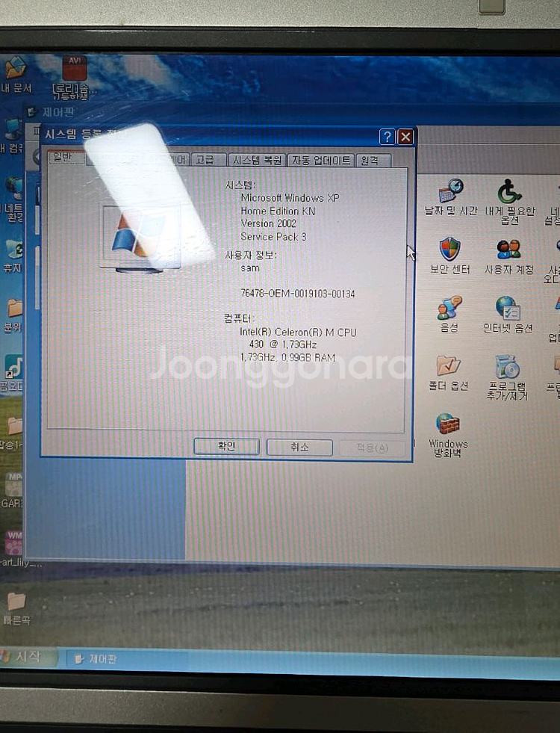
Task: Open the 네트워크 환경 desktop icon
Action: 12,200
